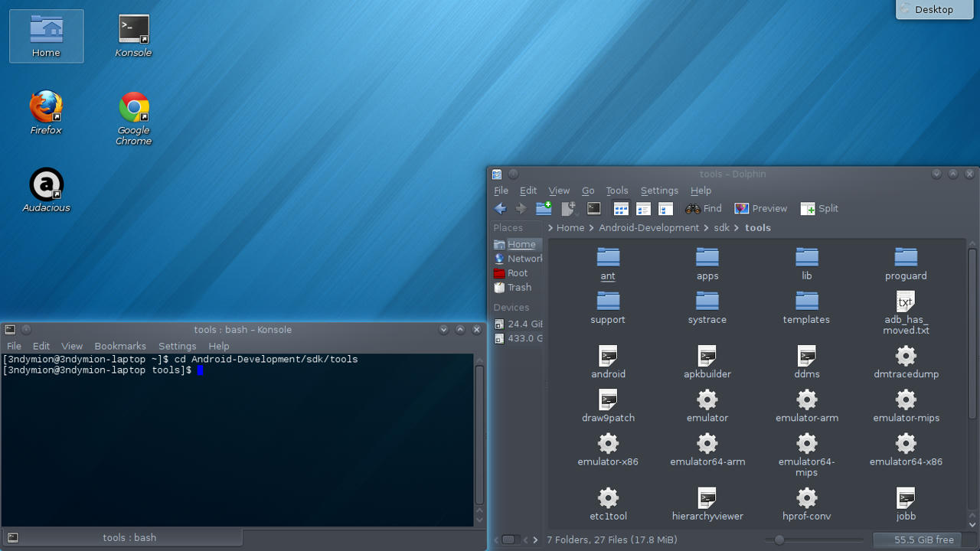Select the emulator-mips executable

click(906, 406)
